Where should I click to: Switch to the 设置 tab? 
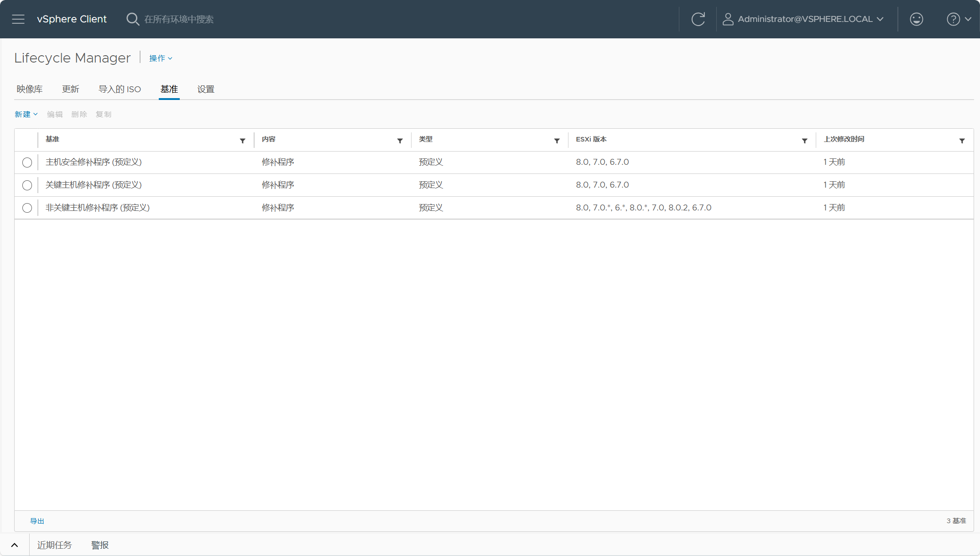pyautogui.click(x=206, y=89)
